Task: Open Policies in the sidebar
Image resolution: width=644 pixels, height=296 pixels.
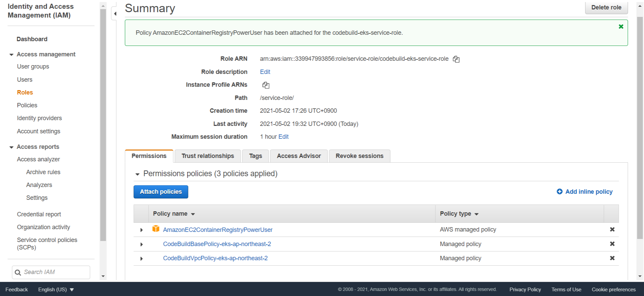Action: [27, 105]
